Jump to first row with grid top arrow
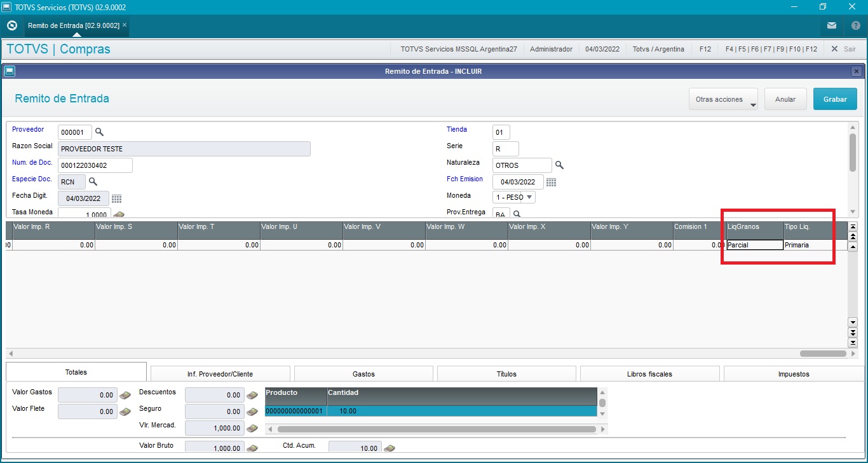Screen dimensions: 868x463 [x=853, y=226]
